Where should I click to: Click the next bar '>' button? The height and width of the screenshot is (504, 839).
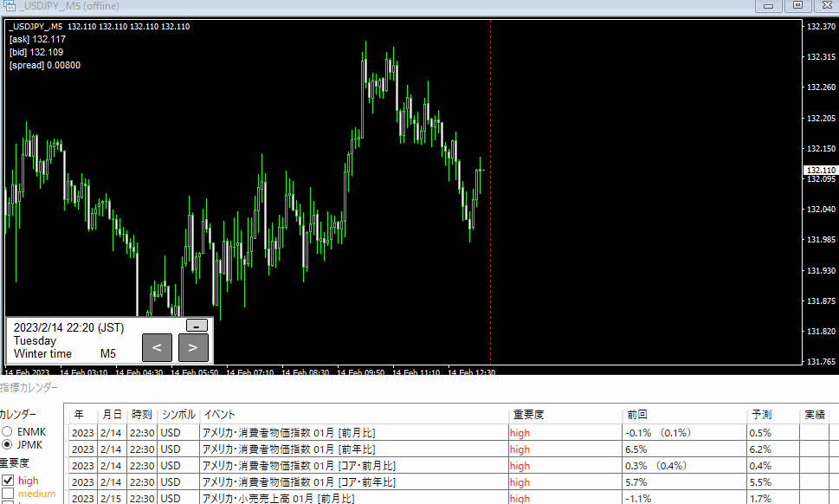pyautogui.click(x=193, y=347)
